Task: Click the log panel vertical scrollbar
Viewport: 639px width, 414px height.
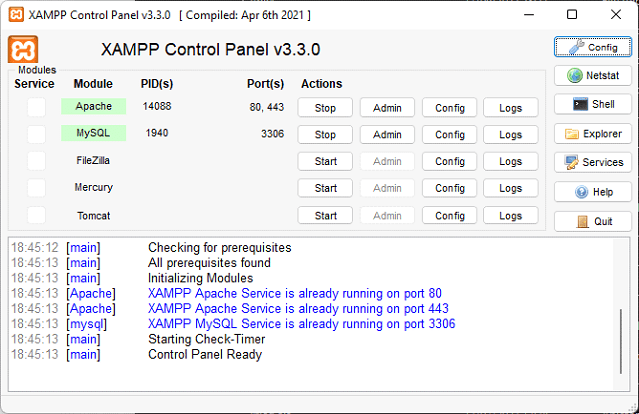Action: click(622, 340)
